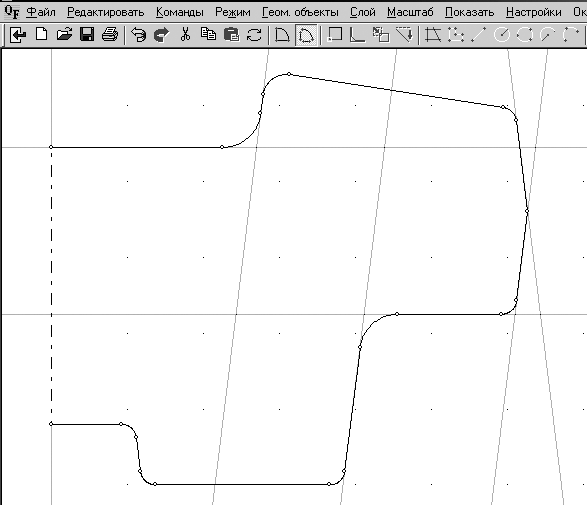Click the crossed lines trim icon
Screen dimensions: 587x505
click(x=433, y=35)
